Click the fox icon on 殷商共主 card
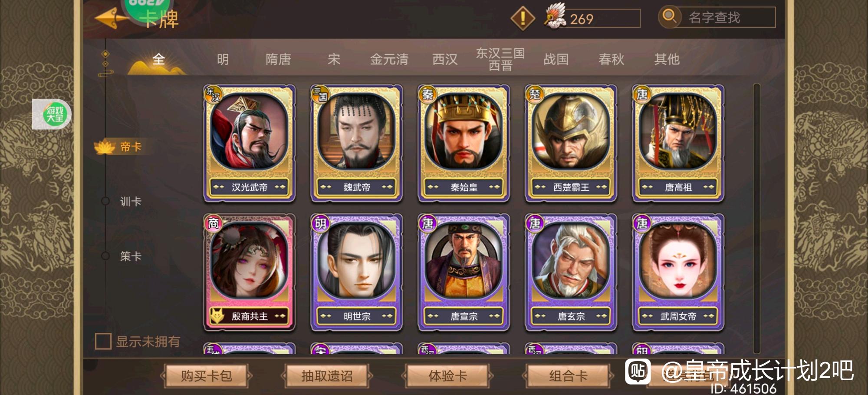 click(x=216, y=316)
